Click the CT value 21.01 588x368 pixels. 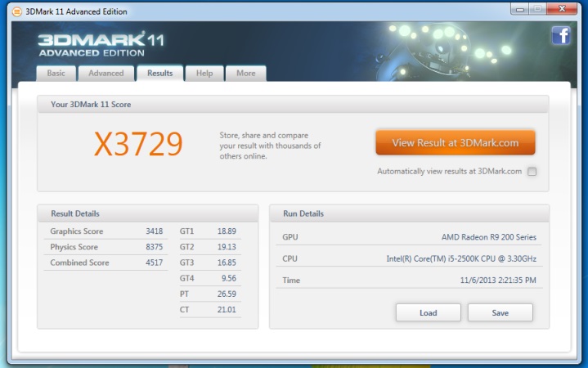coord(227,310)
